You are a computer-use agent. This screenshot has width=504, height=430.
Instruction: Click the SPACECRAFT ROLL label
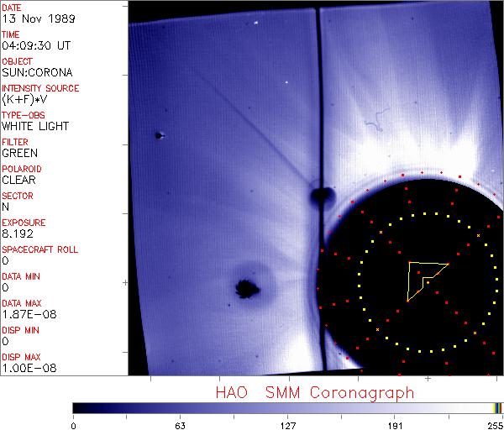pyautogui.click(x=39, y=249)
